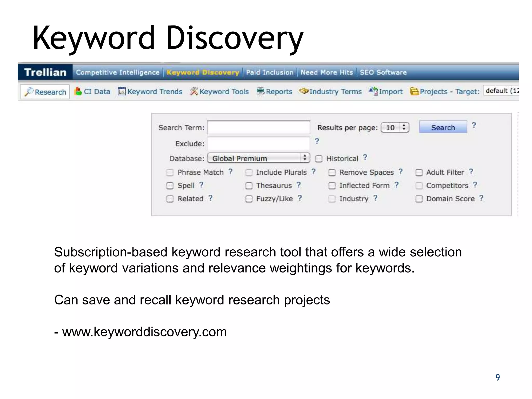Open the Keyword Trends link
532x399 pixels.
(x=155, y=91)
